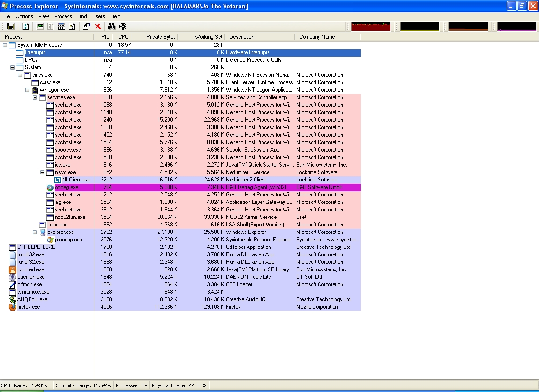Click the oodag.exe defrag icon
This screenshot has width=539, height=392.
pyautogui.click(x=50, y=188)
